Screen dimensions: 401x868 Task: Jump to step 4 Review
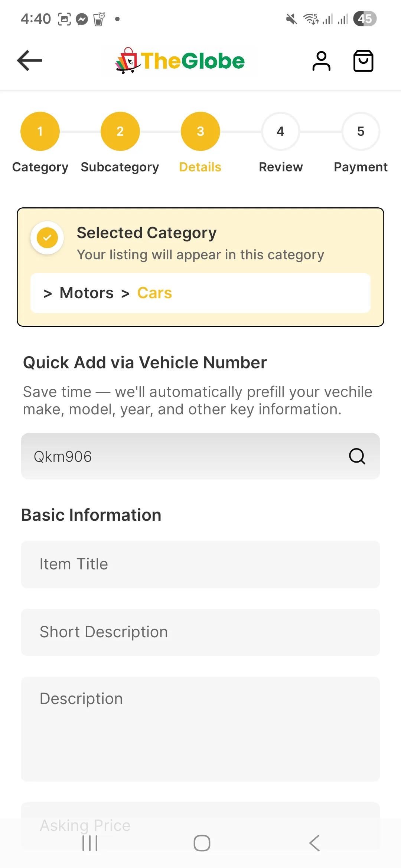(x=281, y=131)
